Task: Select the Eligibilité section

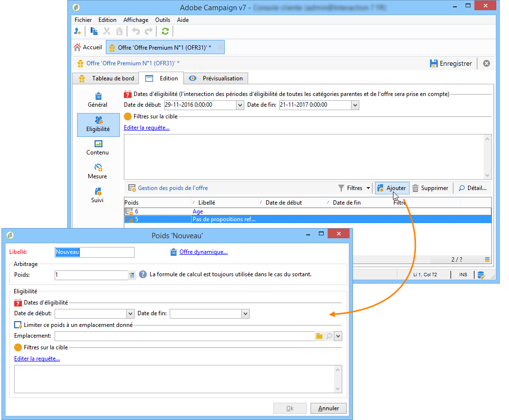Action: click(x=98, y=125)
